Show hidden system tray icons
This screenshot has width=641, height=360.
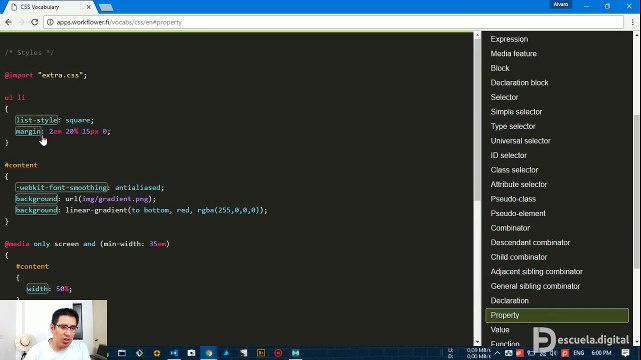(x=498, y=353)
